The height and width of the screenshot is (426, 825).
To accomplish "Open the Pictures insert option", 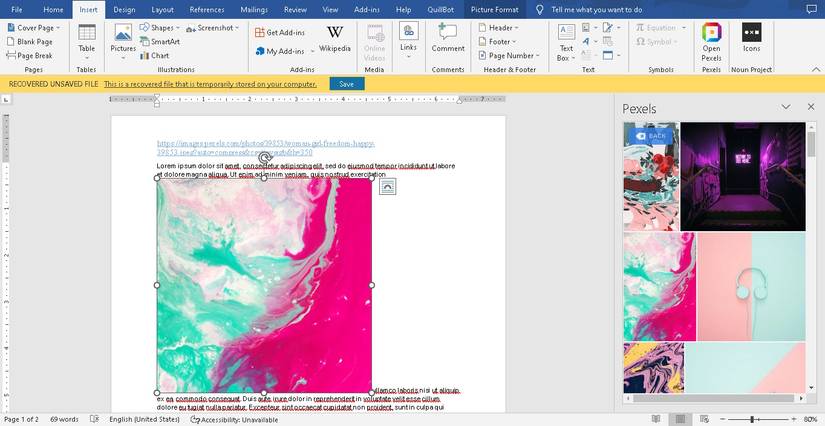I will pos(123,42).
